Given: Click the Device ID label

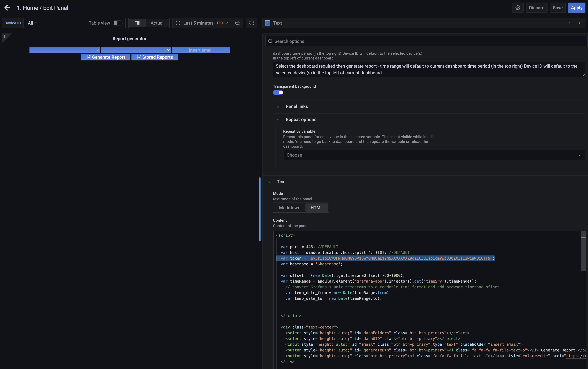Looking at the screenshot, I should (13, 23).
